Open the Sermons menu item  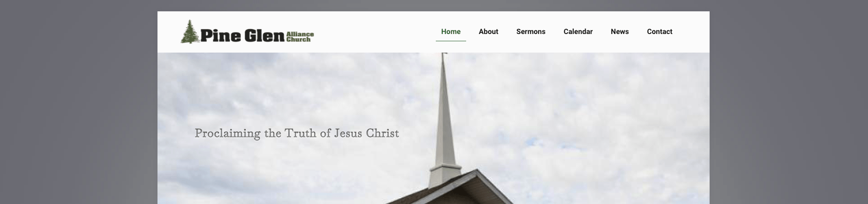tap(531, 32)
